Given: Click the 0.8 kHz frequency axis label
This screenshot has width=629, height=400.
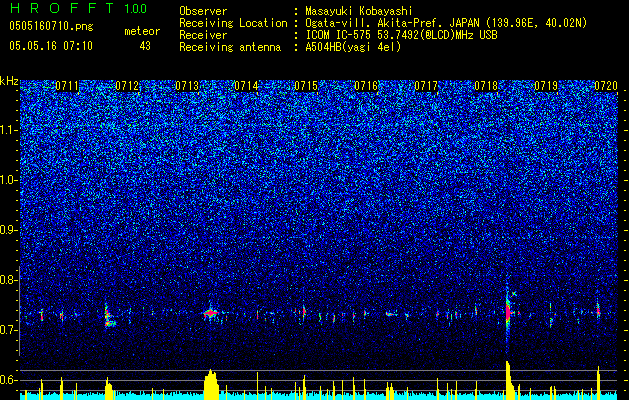Looking at the screenshot, I should click(9, 280).
